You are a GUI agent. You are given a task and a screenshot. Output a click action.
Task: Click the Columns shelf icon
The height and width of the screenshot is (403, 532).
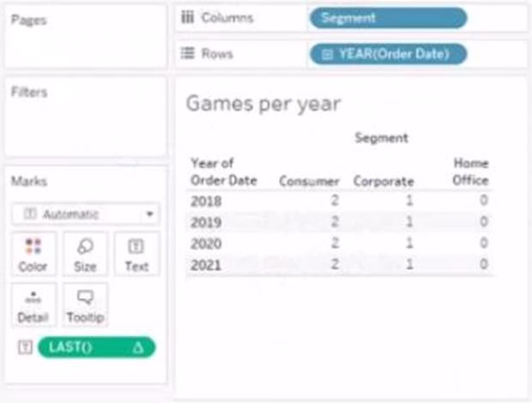pyautogui.click(x=187, y=18)
